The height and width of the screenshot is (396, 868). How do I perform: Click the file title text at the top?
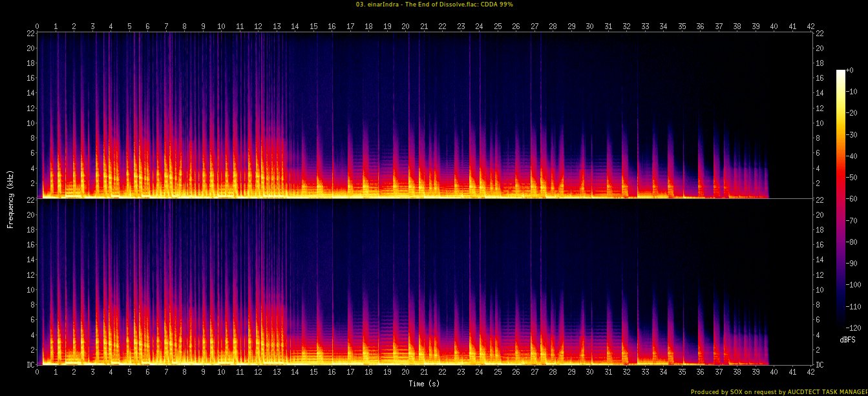coord(434,4)
